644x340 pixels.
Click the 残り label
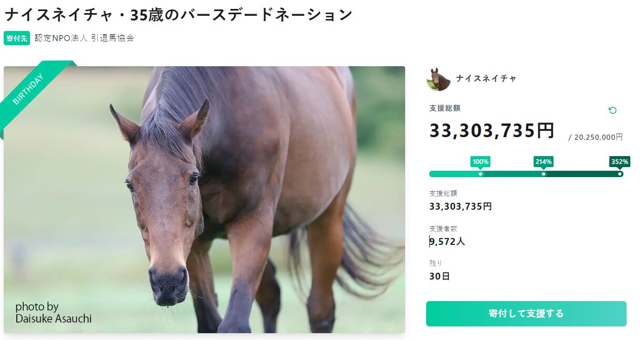point(436,263)
